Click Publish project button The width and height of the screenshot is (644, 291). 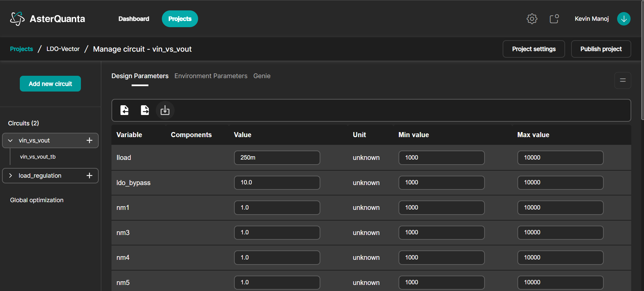pyautogui.click(x=601, y=49)
